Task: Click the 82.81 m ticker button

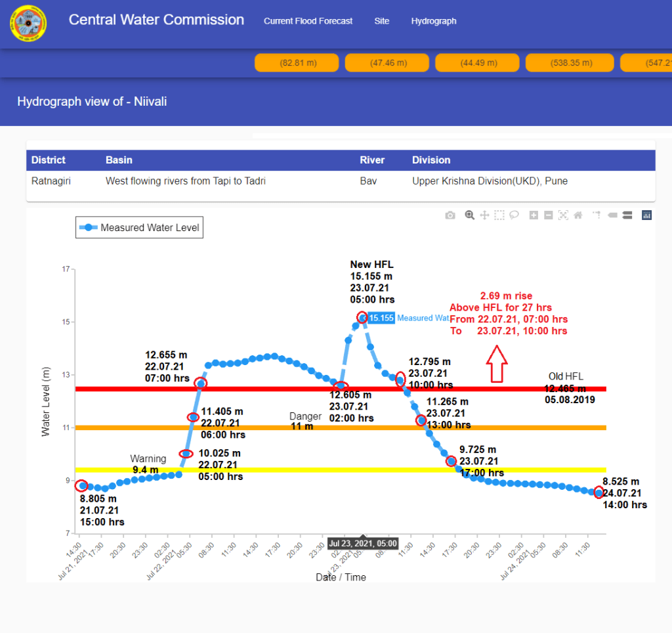Action: [x=297, y=63]
